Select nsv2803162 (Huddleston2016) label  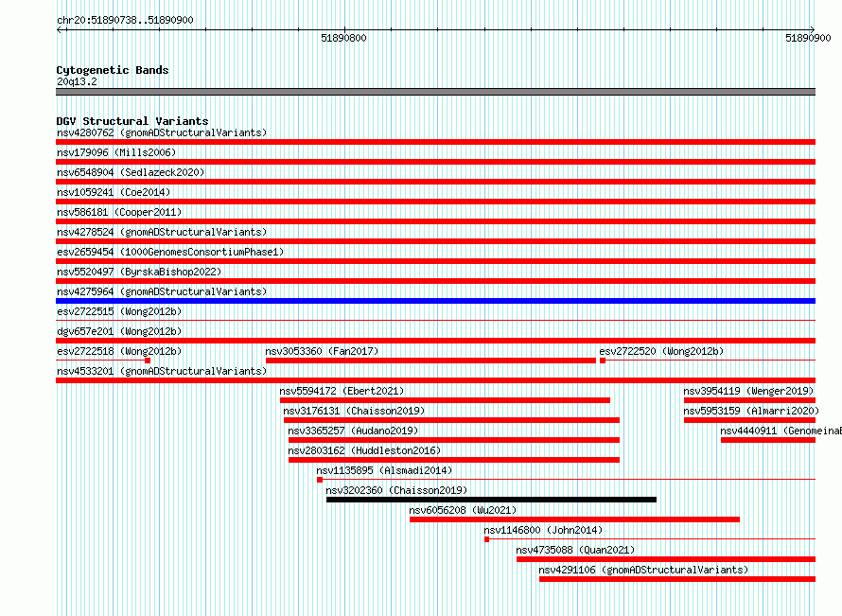364,450
